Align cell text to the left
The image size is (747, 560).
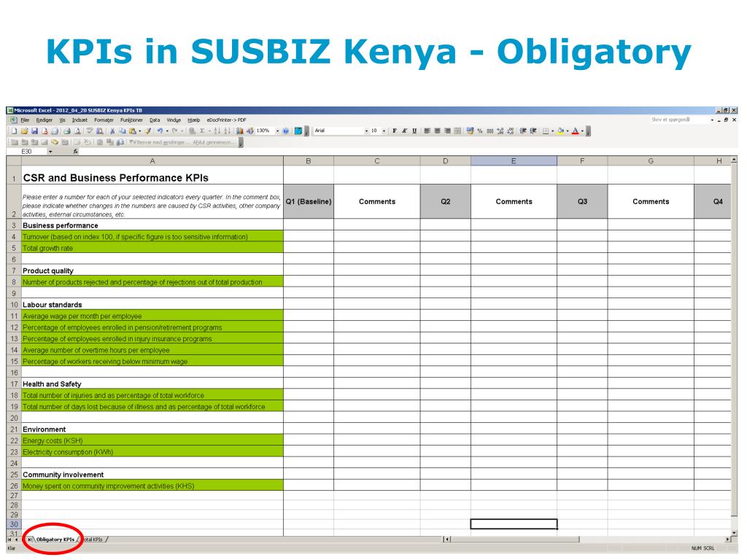(x=427, y=131)
